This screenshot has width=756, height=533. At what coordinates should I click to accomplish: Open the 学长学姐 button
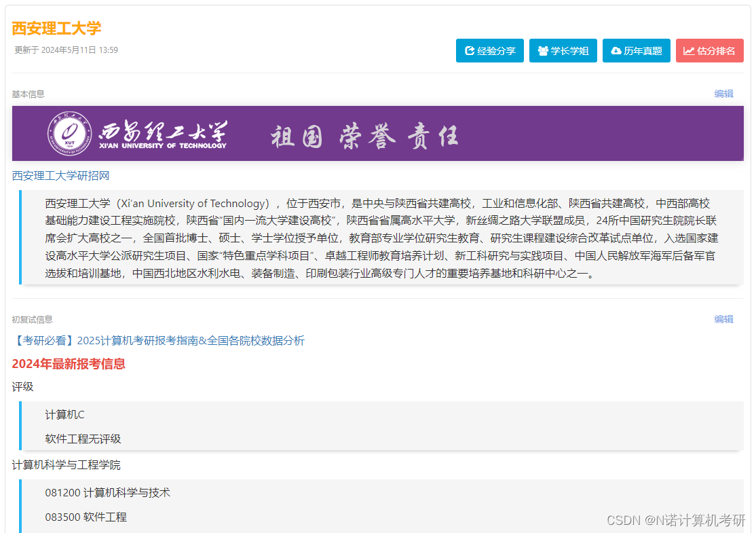(563, 51)
